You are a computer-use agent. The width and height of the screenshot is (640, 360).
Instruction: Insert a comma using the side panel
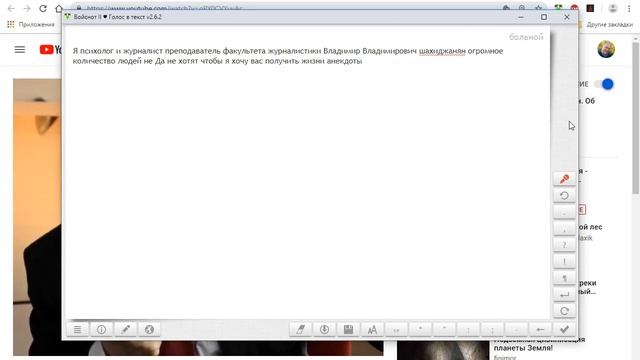[x=564, y=229]
